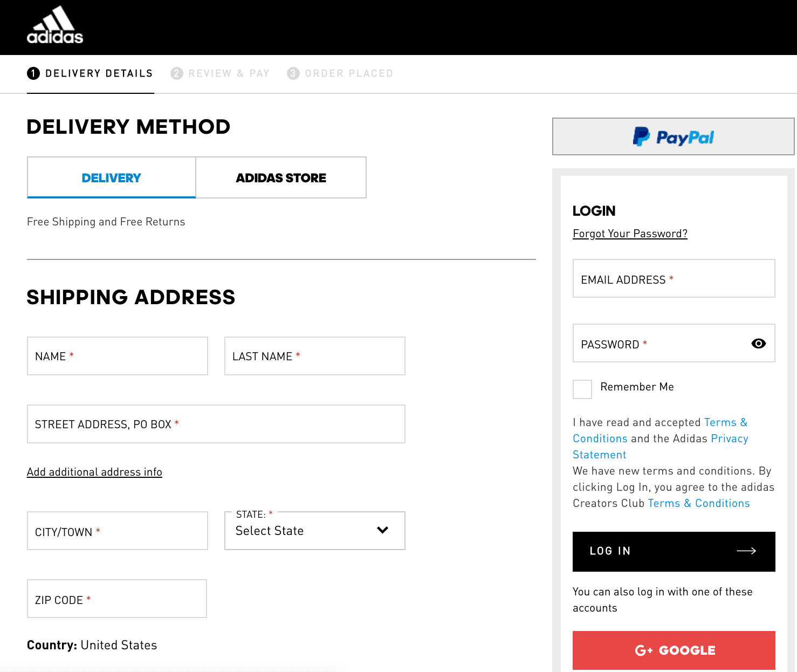Click the Email Address field
The width and height of the screenshot is (797, 672).
click(674, 279)
